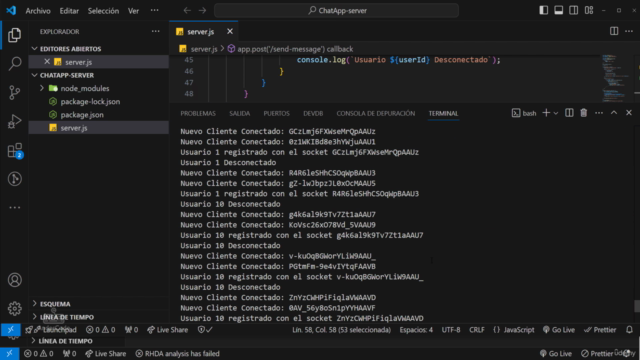Open Editar menu
The image size is (640, 360).
click(x=69, y=11)
